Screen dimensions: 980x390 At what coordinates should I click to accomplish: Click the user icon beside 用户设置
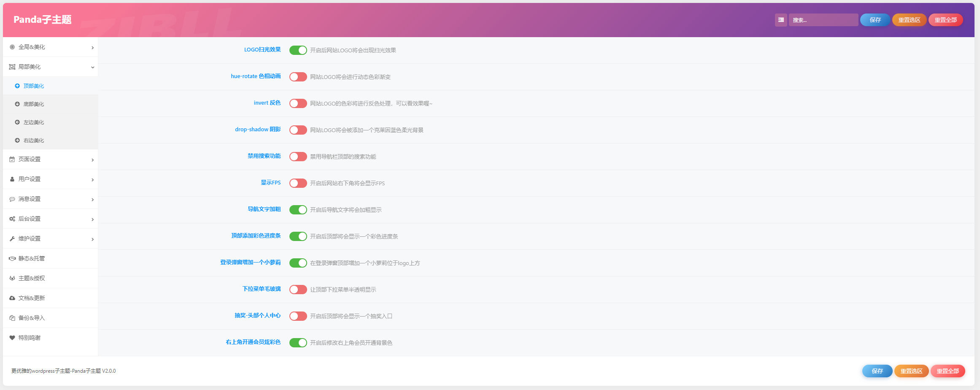point(12,179)
